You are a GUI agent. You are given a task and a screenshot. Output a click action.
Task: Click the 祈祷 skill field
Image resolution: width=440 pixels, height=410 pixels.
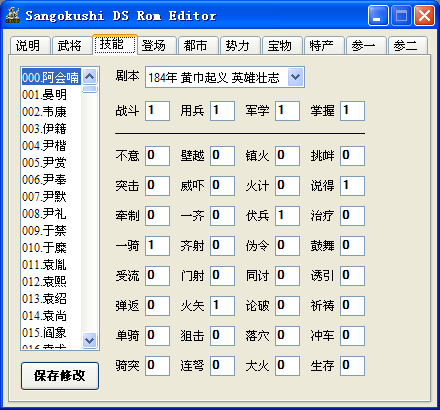pos(352,306)
